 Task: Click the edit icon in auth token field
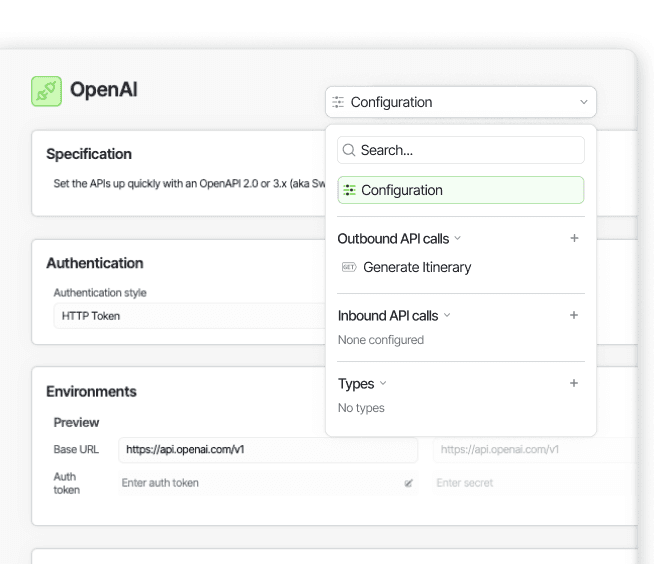click(x=408, y=483)
